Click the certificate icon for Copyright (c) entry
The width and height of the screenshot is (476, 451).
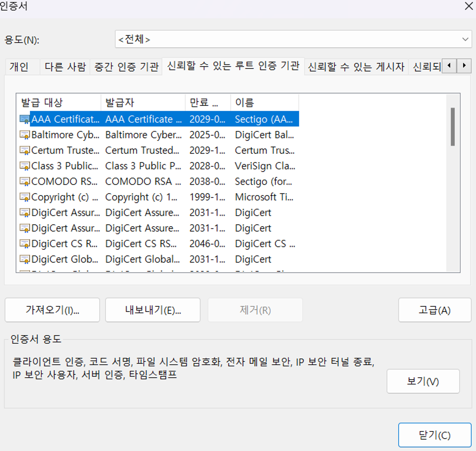pyautogui.click(x=25, y=197)
